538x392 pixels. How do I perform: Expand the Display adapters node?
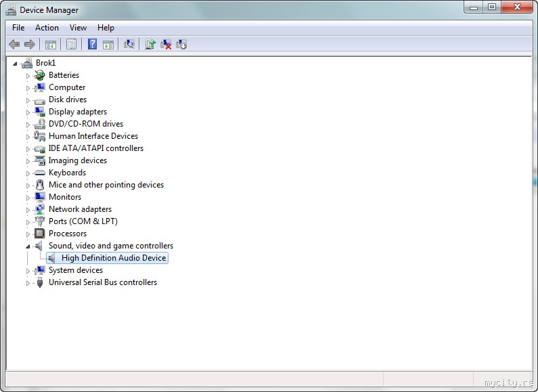tap(28, 112)
